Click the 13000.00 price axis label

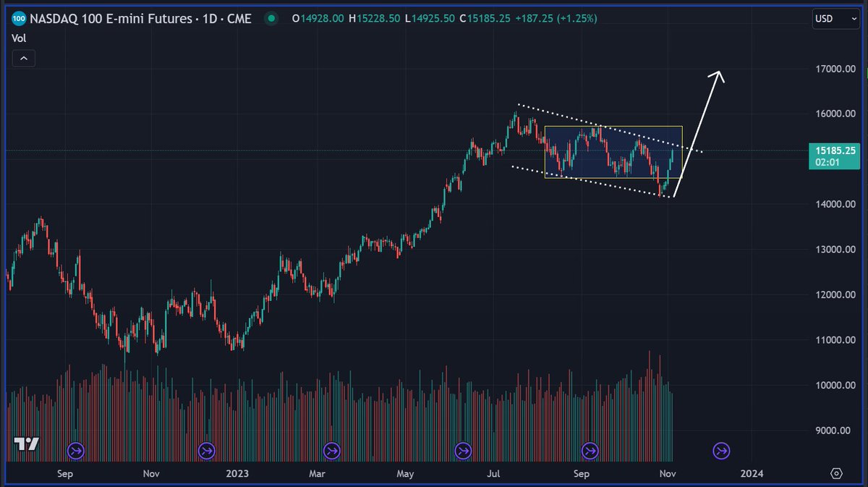click(835, 250)
